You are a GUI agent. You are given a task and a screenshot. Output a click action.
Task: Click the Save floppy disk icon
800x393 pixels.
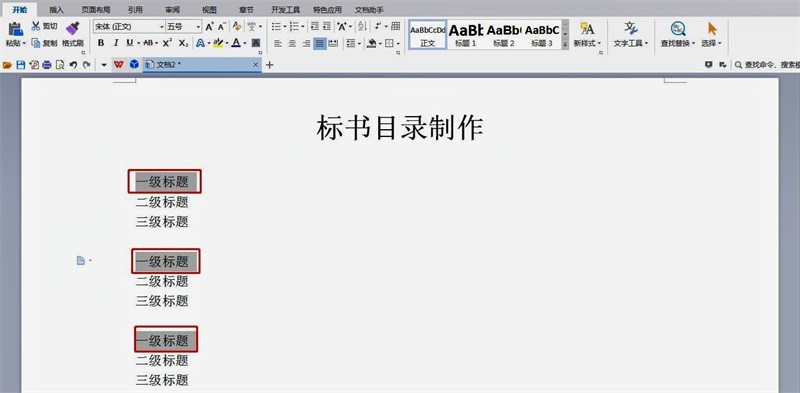(x=20, y=65)
